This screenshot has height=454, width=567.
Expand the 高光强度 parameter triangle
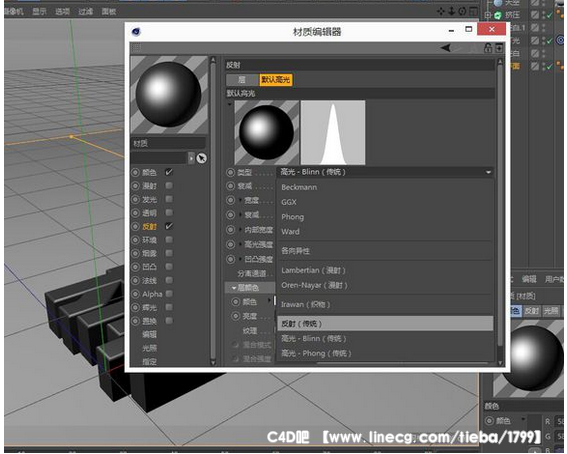pos(240,244)
